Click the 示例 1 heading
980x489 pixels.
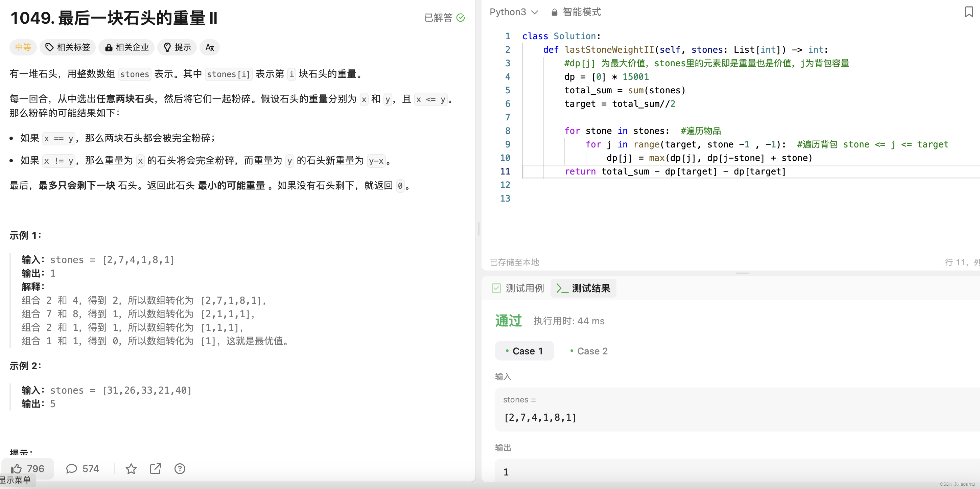pos(25,235)
